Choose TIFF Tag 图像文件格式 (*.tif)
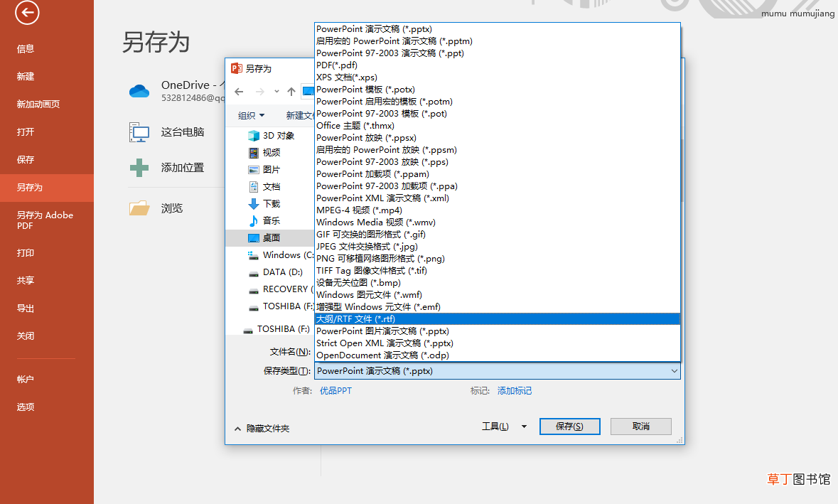Viewport: 838px width, 504px height. [497, 270]
